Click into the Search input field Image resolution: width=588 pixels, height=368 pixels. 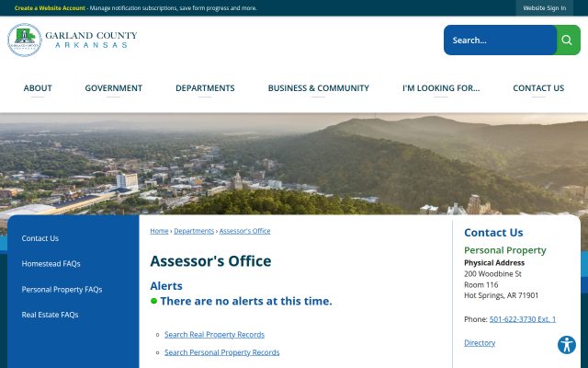(500, 40)
